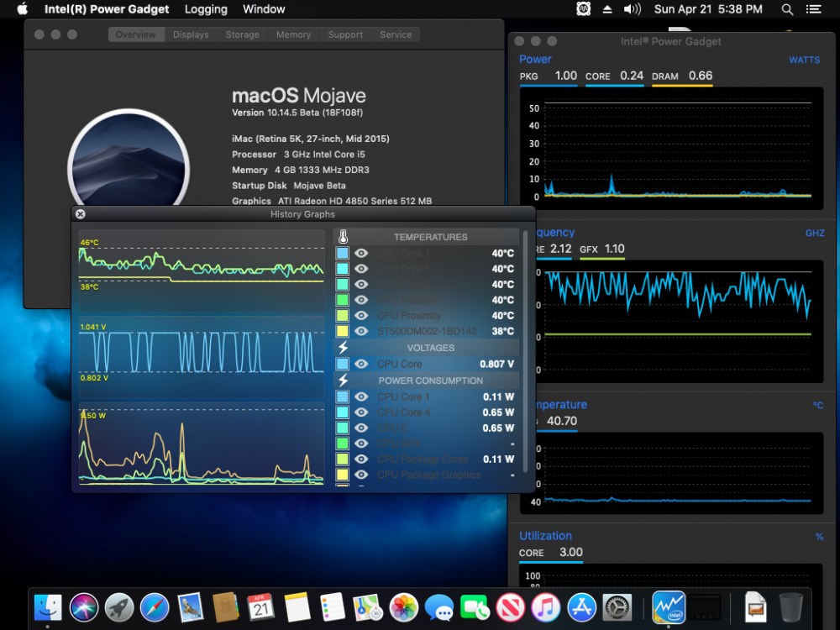Click History Graphs list scrollbar
The width and height of the screenshot is (840, 630).
tap(526, 351)
